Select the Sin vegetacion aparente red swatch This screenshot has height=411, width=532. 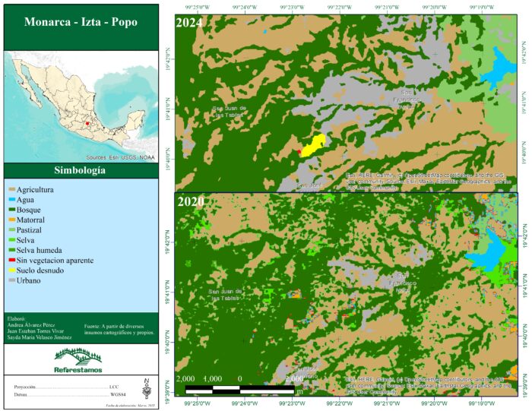(x=12, y=261)
